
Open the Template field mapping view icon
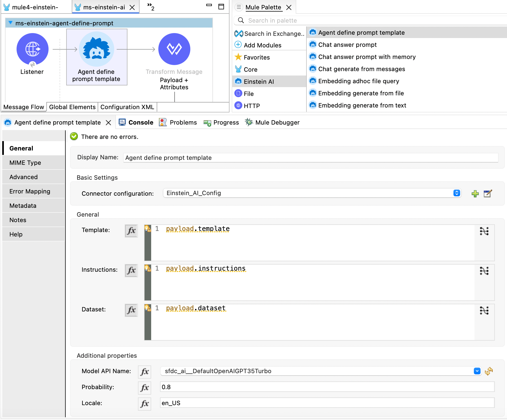484,231
